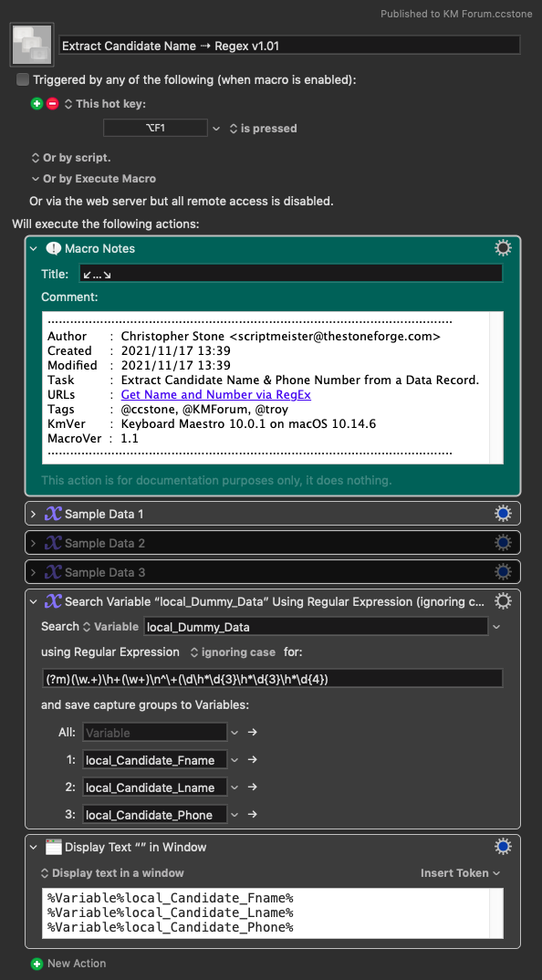
Task: Click the ⌥F1 hot key field
Action: [x=155, y=128]
